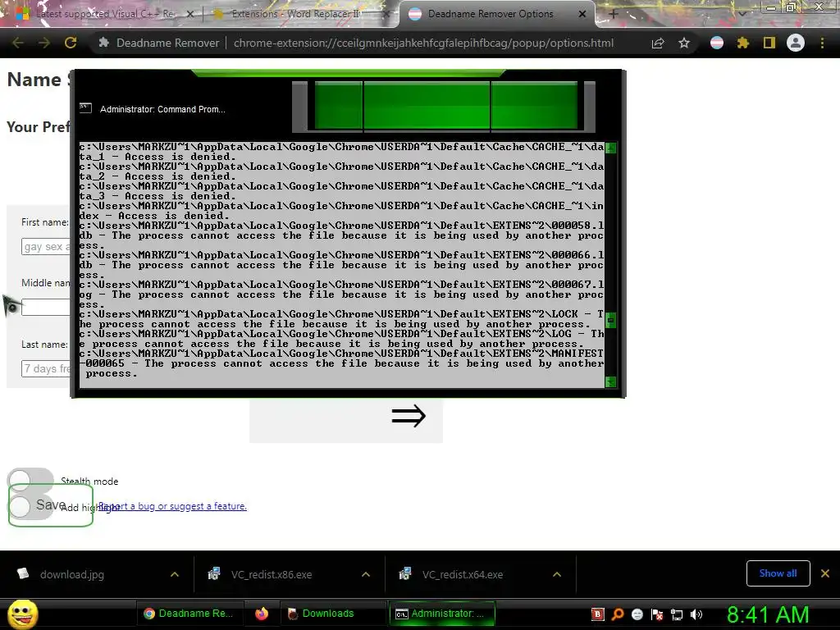Toggle the Stealth mode switch
The height and width of the screenshot is (630, 840).
pos(30,479)
